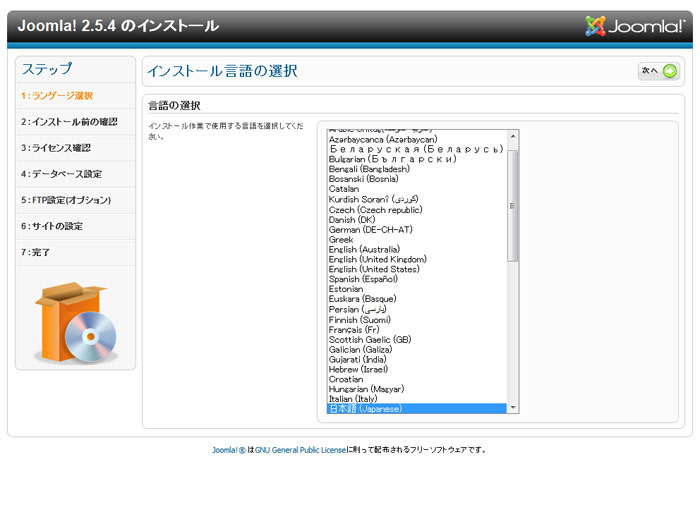This screenshot has height=512, width=700.
Task: Click the Joomla! logo in the header
Action: pos(635,26)
